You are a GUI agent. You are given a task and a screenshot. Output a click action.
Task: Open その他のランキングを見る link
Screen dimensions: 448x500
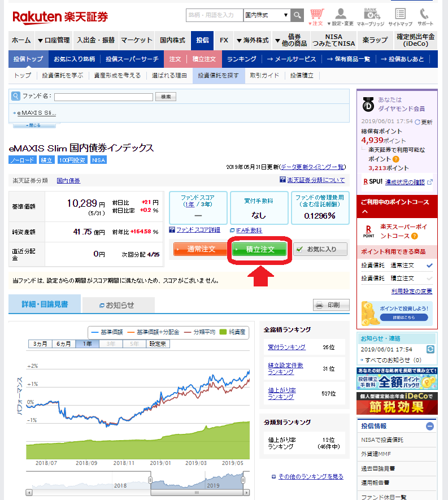tap(311, 476)
